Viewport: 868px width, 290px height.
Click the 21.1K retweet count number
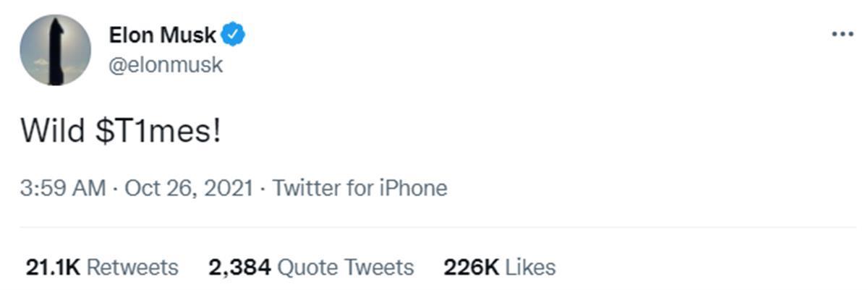coord(52,268)
